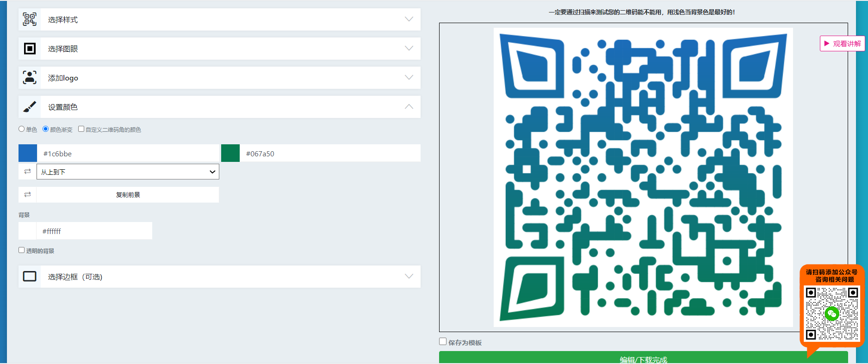
Task: Click the #ffffff background color field
Action: (94, 231)
